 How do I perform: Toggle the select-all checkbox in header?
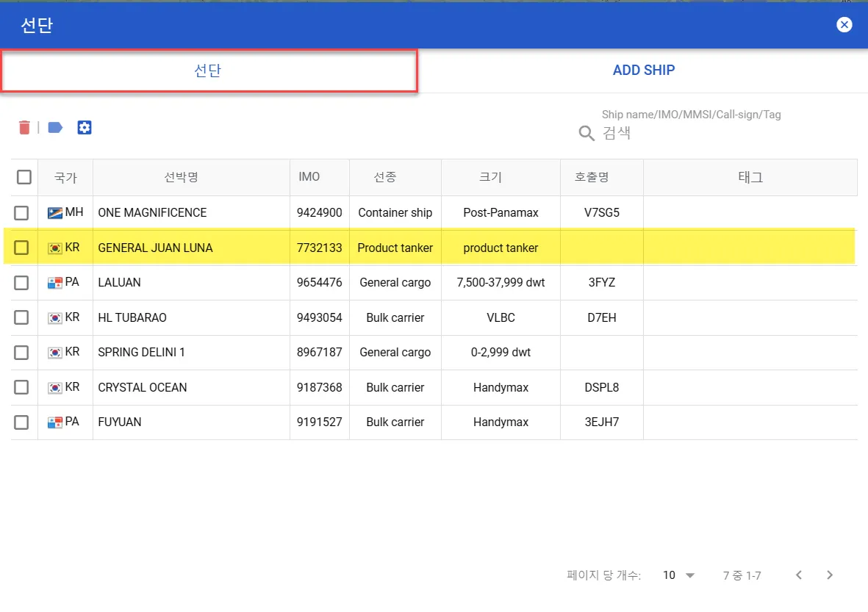pyautogui.click(x=24, y=177)
